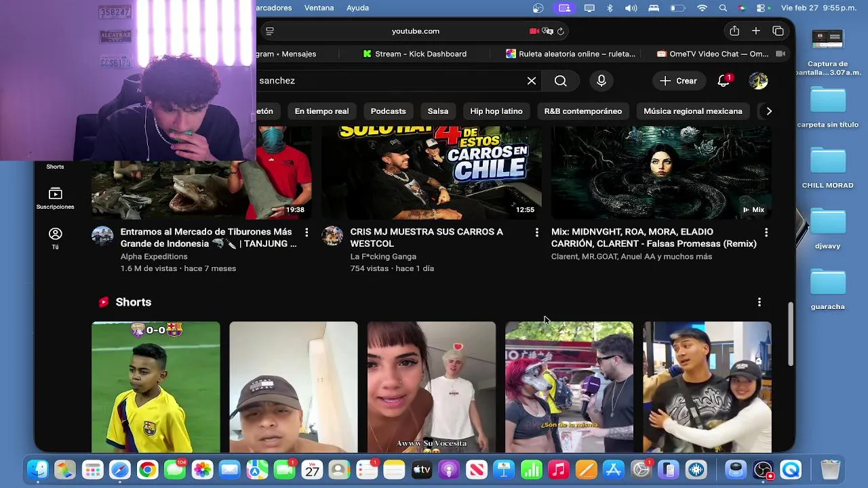Open the Ventana menu
The width and height of the screenshot is (868, 488).
pos(319,8)
